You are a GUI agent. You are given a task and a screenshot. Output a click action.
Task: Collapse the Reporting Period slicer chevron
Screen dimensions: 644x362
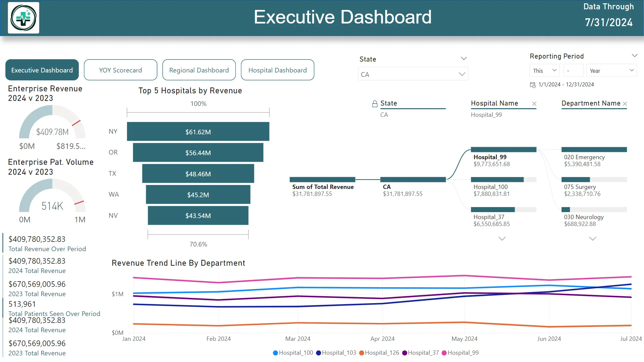pos(634,56)
